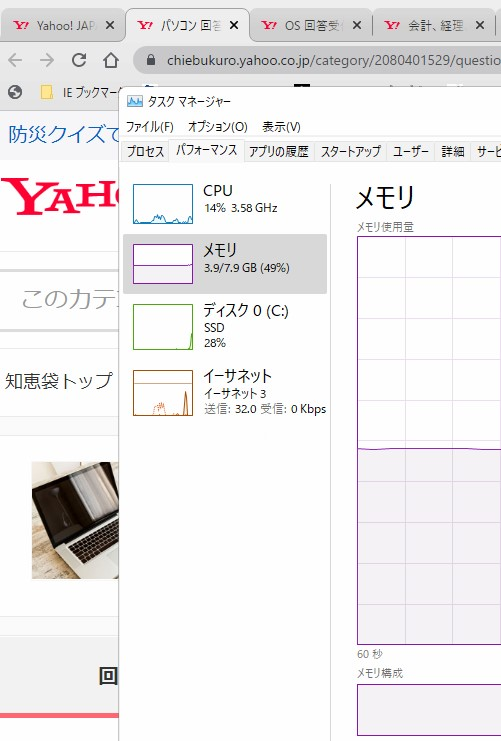Open the 詳細 tab in Task Manager
This screenshot has height=741, width=501.
click(453, 152)
